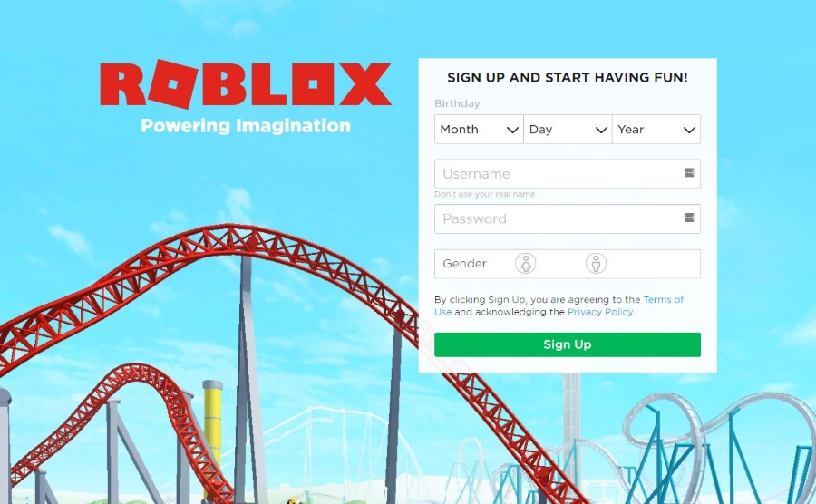Click the Year dropdown chevron arrow

click(x=689, y=130)
